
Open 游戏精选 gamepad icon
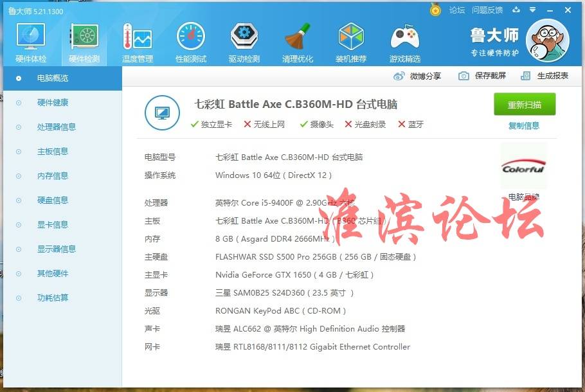point(405,42)
